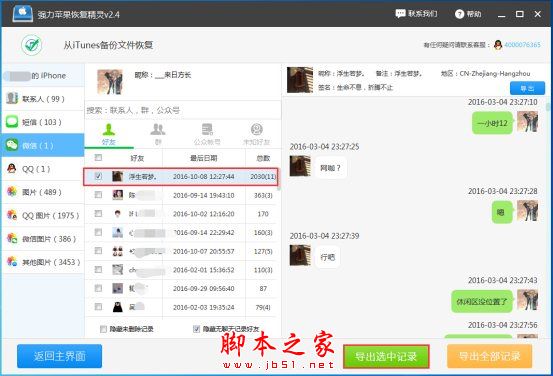Screen dimensions: 553x376
Task: Click the blue 导出 button in chat header
Action: 527,88
